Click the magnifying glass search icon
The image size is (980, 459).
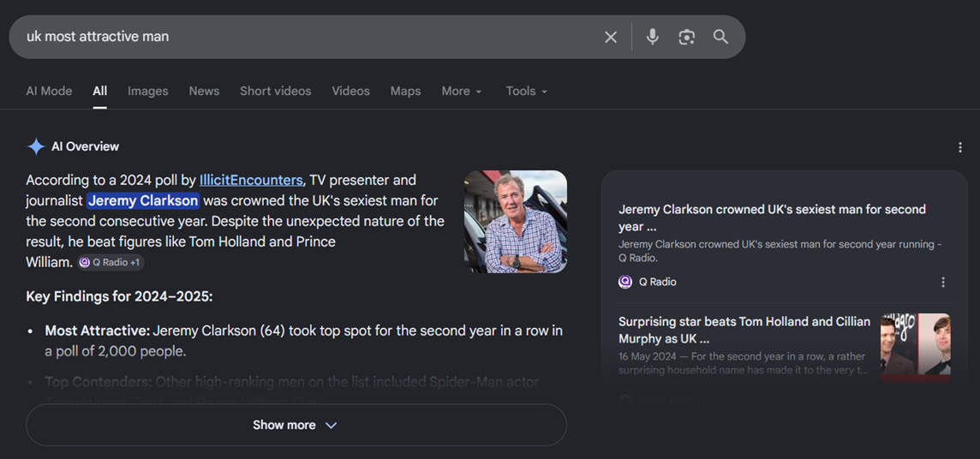tap(720, 37)
